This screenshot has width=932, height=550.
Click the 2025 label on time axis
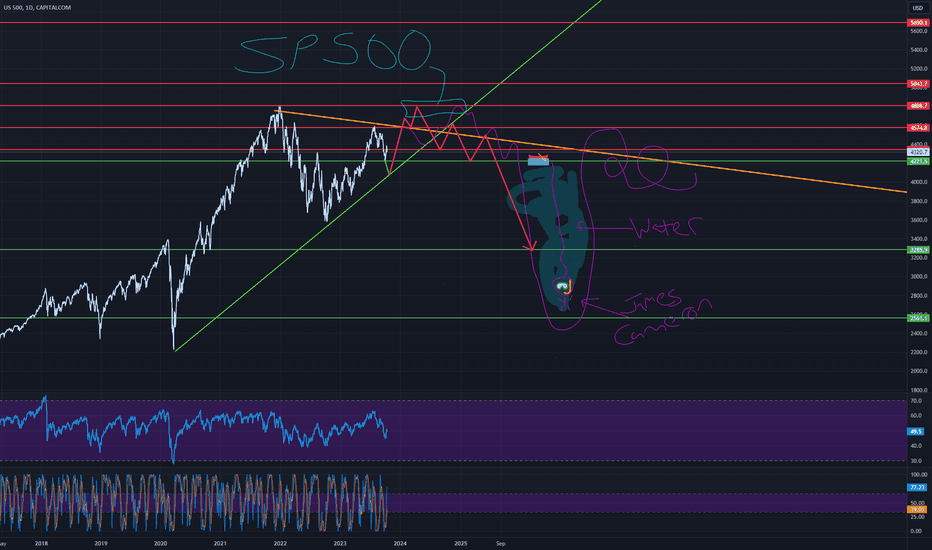coord(460,543)
